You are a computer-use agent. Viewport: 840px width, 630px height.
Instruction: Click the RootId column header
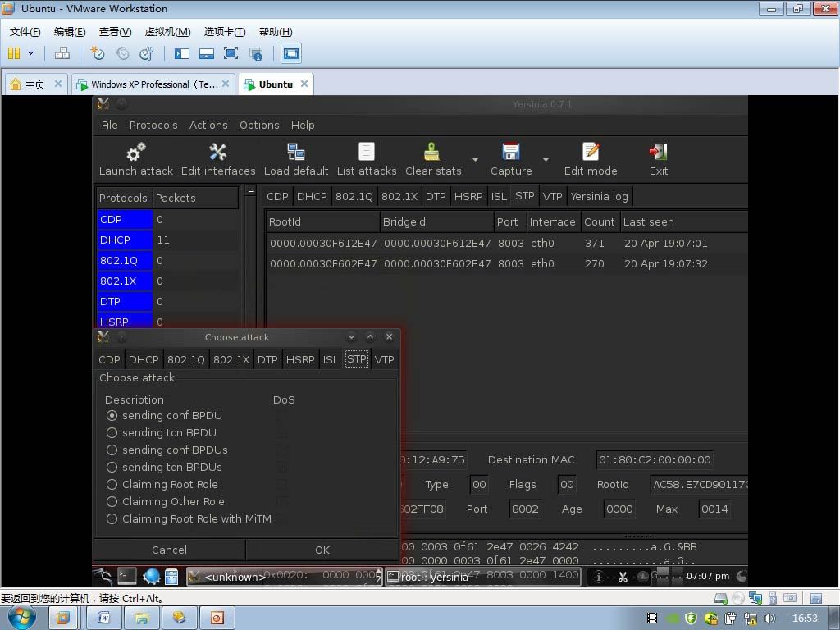point(322,221)
